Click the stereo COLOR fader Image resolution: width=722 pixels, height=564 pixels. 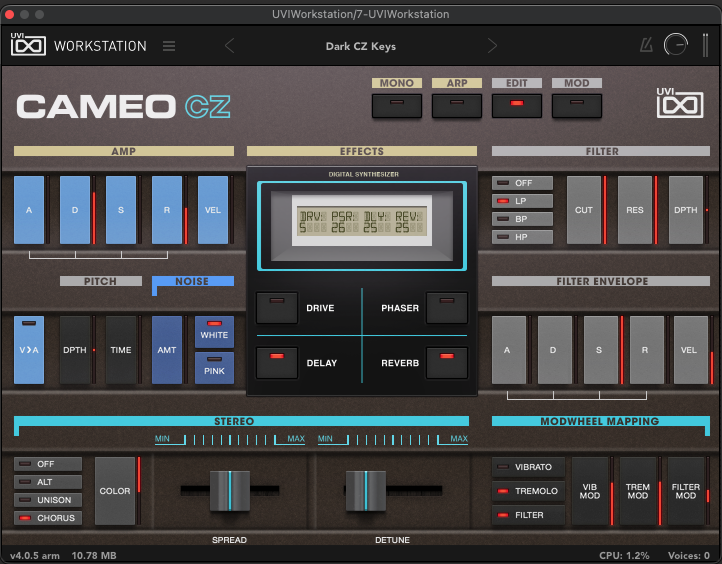tap(115, 491)
